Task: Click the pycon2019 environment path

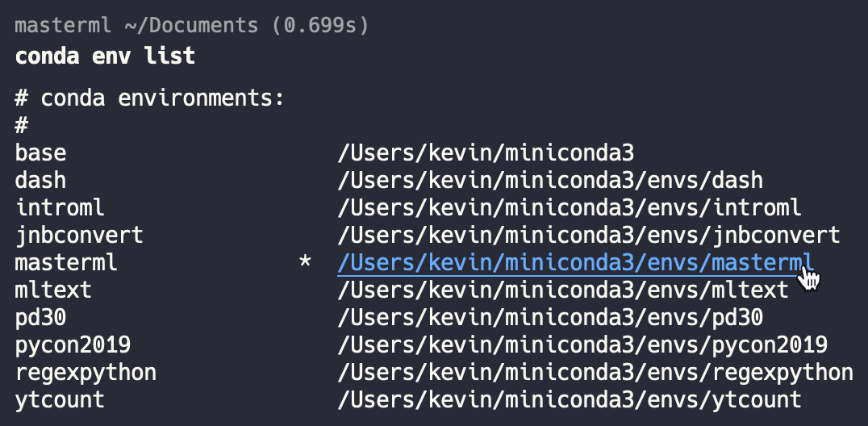Action: pyautogui.click(x=582, y=345)
